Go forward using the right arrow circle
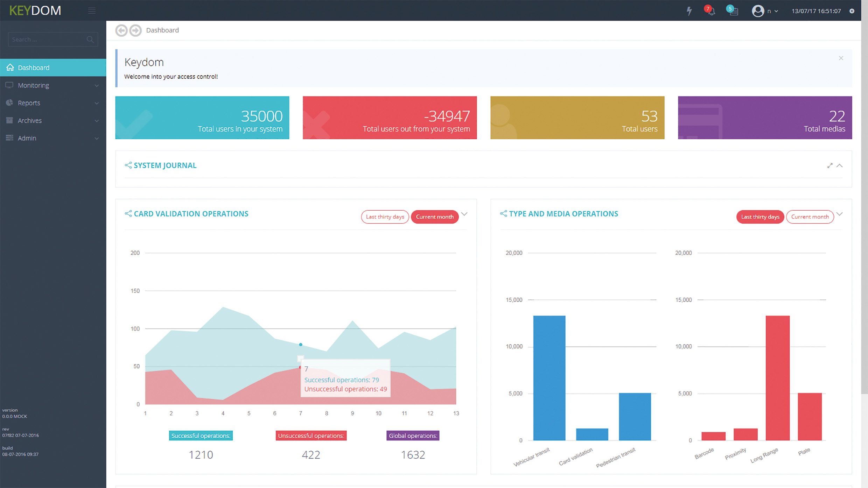Screen dimensions: 868x488 [135, 30]
